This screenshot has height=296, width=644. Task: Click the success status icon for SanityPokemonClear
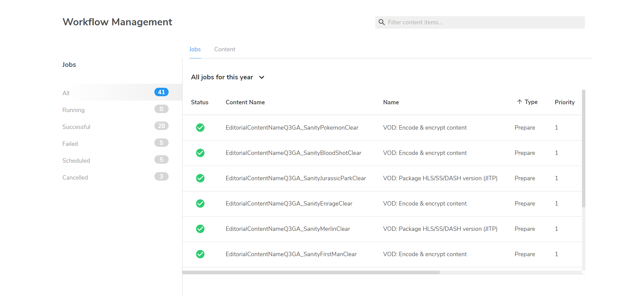[x=200, y=128]
